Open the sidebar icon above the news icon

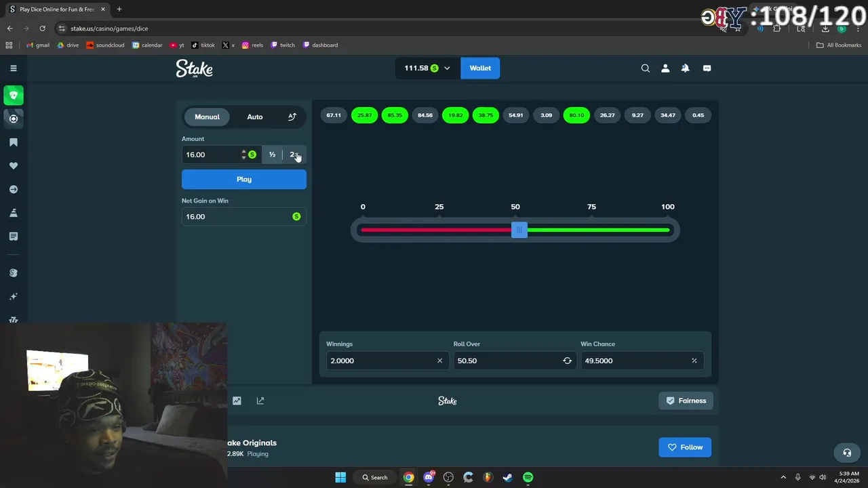coord(14,213)
